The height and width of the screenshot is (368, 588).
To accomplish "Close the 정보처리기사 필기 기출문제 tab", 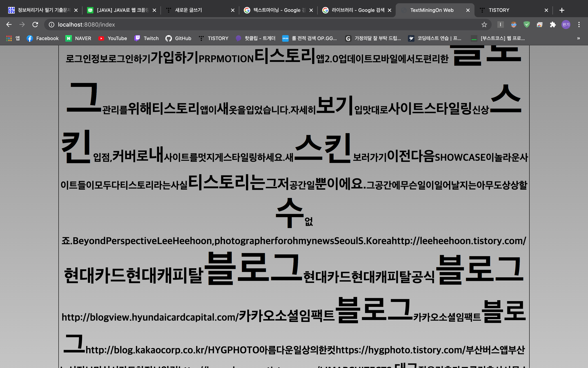I will (x=76, y=10).
